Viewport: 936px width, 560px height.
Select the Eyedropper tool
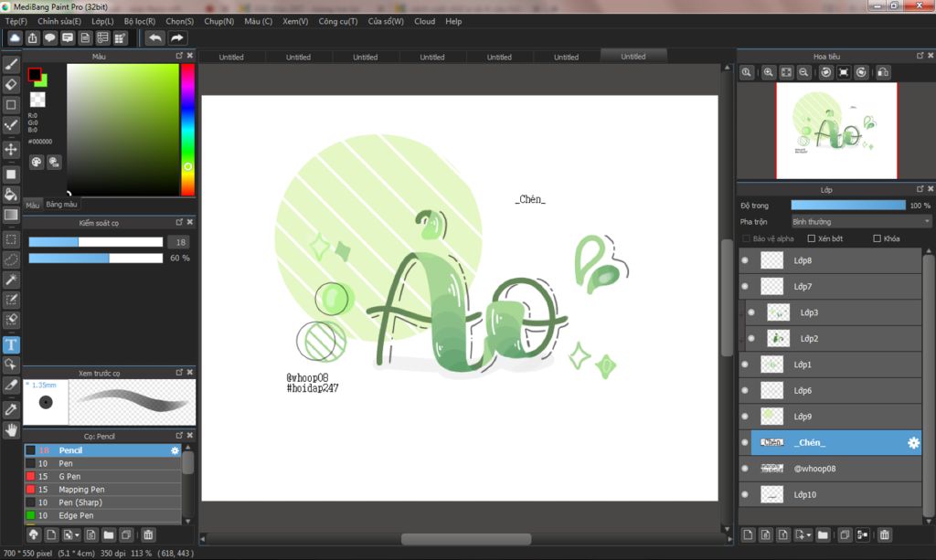tap(11, 409)
